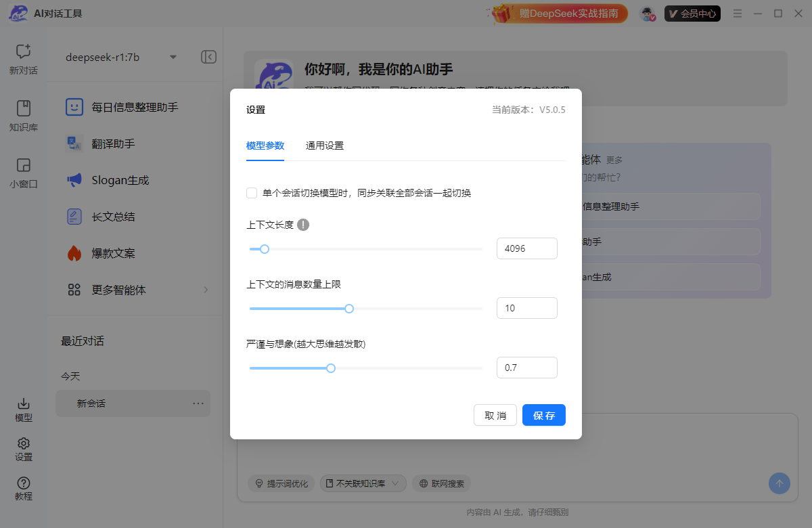Screen dimensions: 812x528
Task: Open 新会话 options three-dot menu
Action: (x=198, y=403)
